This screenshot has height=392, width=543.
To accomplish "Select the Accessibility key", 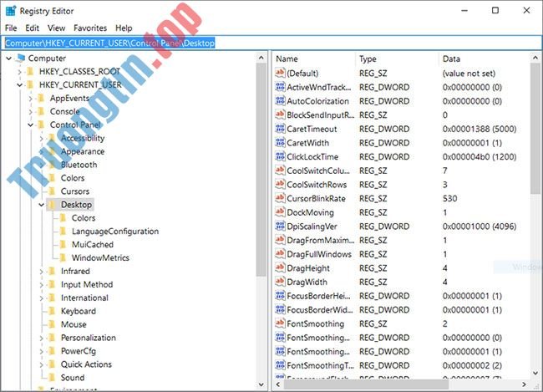I will tap(83, 138).
